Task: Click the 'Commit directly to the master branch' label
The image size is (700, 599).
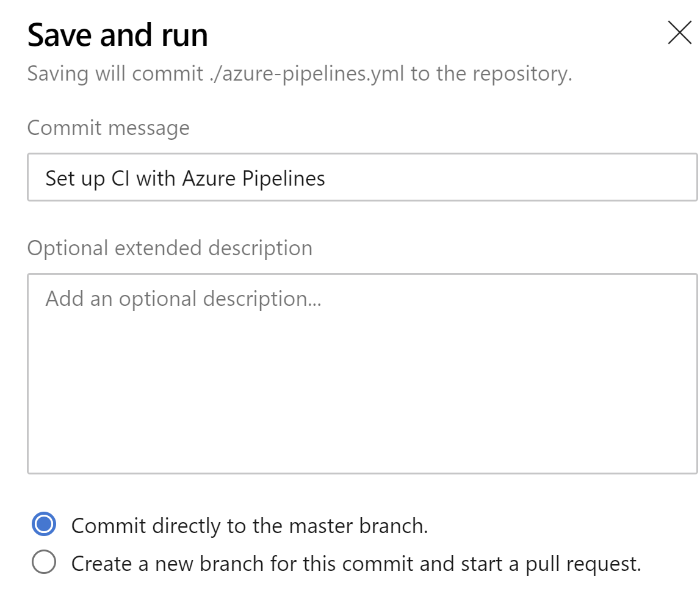Action: [249, 526]
